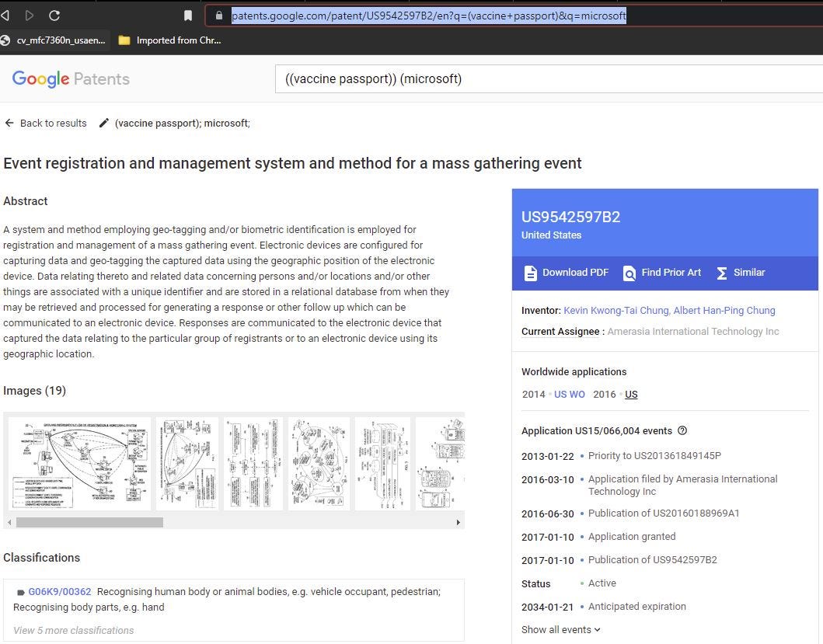Screen dimensions: 823x644
Task: Click the bookmark icon beside address bar
Action: 188,16
